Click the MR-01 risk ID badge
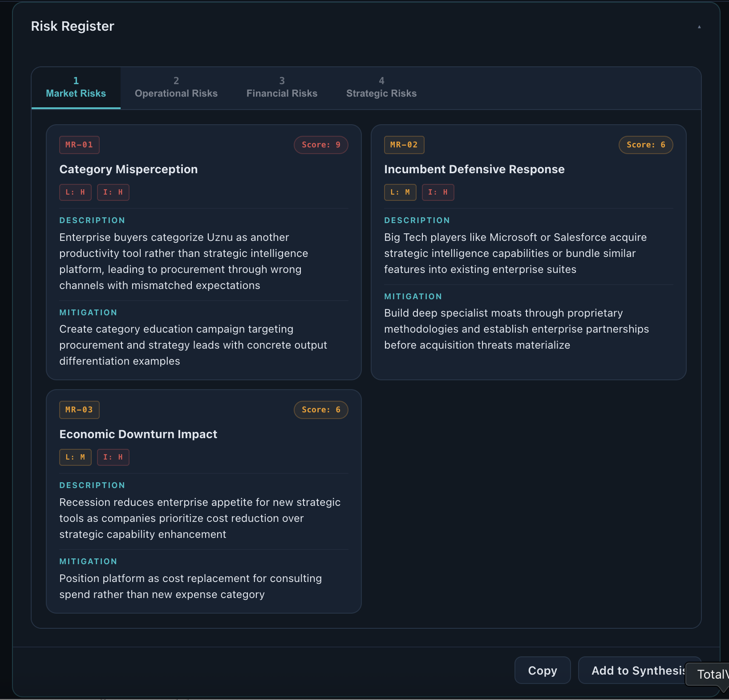The image size is (729, 700). pyautogui.click(x=79, y=145)
